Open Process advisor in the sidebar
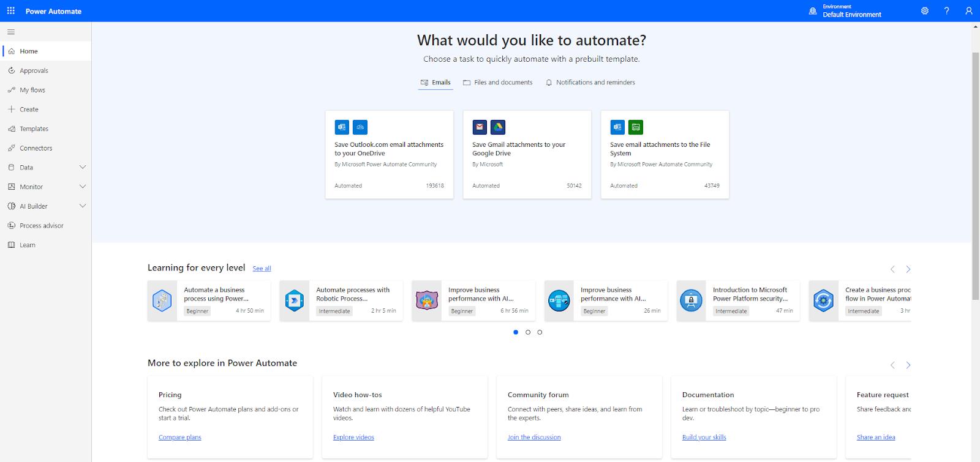 pyautogui.click(x=46, y=226)
